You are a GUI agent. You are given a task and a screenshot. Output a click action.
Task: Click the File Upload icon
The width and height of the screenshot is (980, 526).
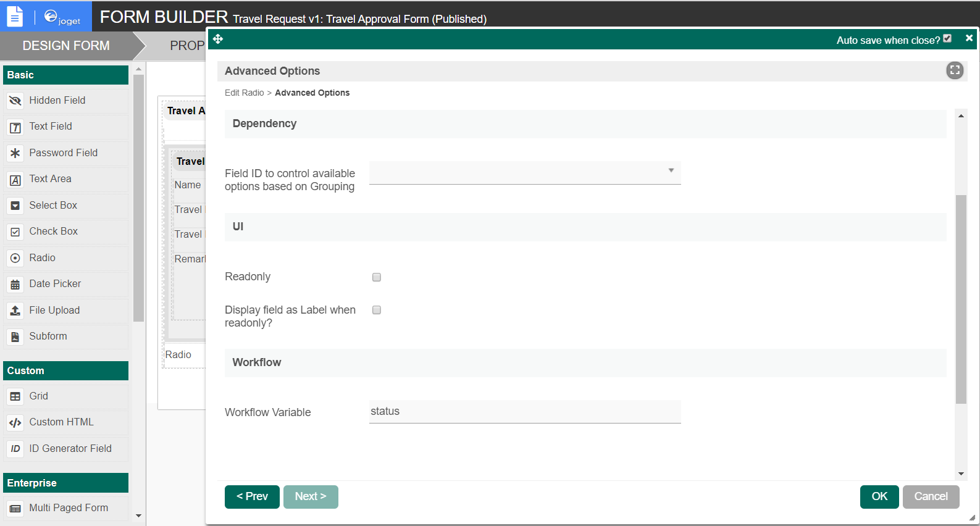coord(15,311)
